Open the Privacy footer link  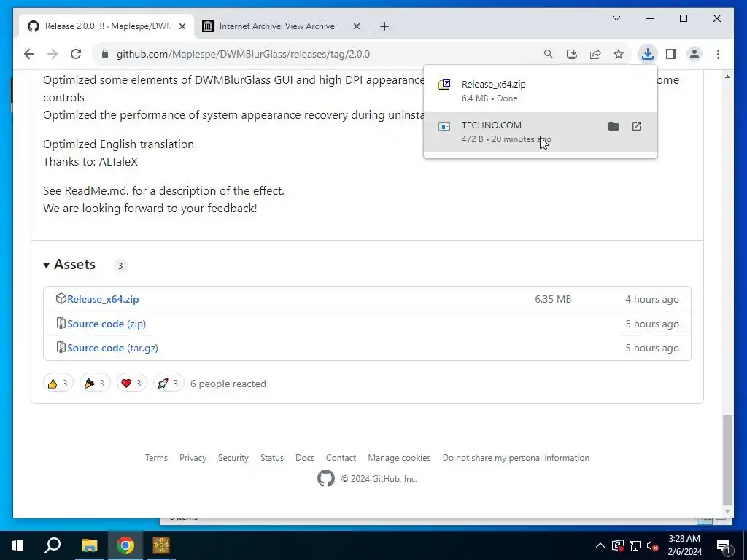(x=193, y=458)
